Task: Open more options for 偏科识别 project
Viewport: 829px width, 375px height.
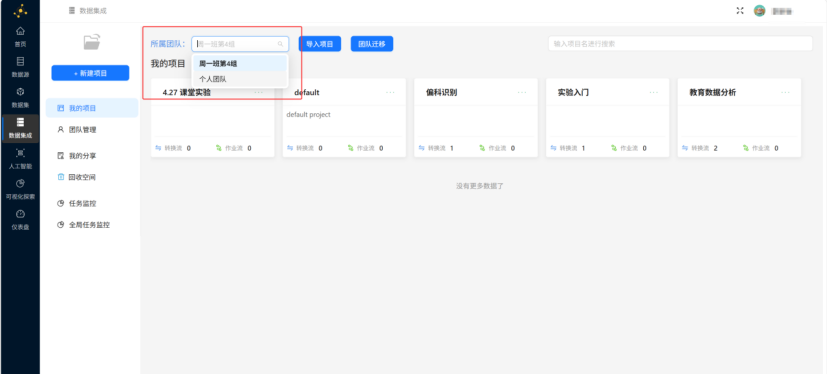Action: pos(522,93)
